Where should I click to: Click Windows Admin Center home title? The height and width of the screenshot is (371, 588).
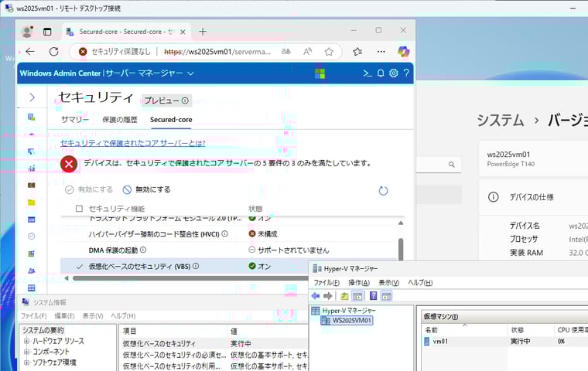click(60, 73)
